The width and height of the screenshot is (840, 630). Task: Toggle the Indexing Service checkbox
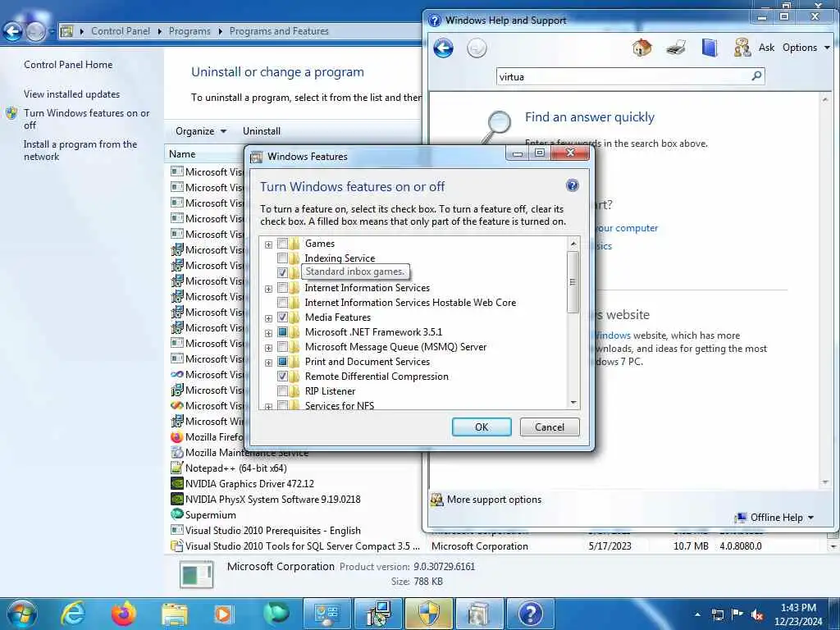(282, 258)
